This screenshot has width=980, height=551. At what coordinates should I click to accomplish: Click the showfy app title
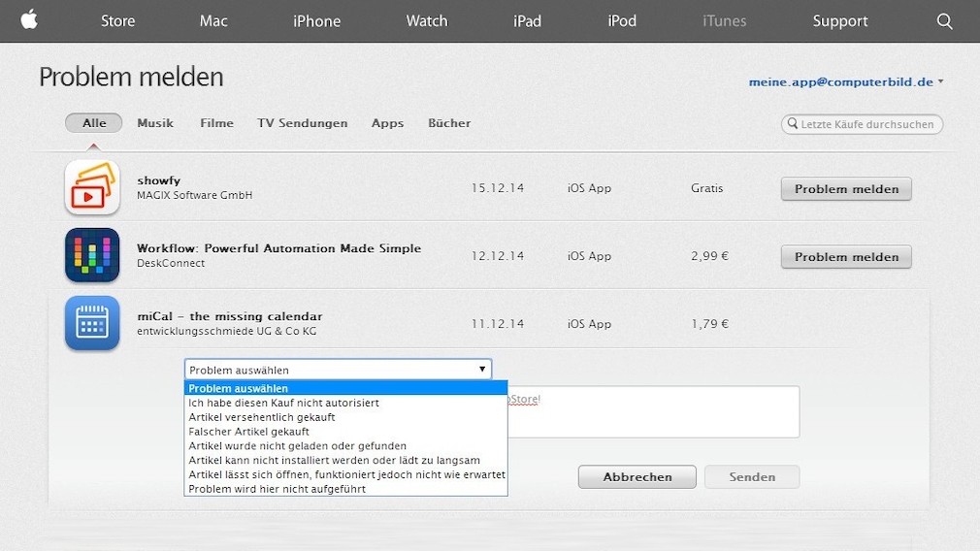(x=159, y=180)
